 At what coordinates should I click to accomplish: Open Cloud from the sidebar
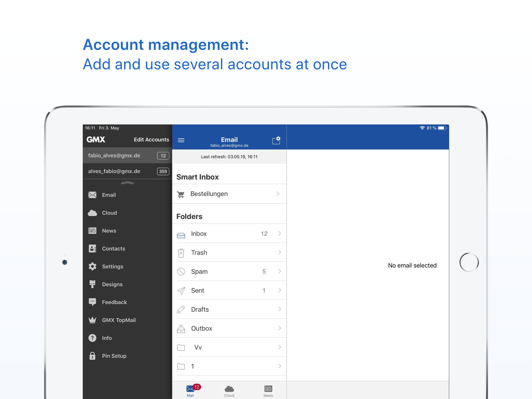pyautogui.click(x=109, y=213)
